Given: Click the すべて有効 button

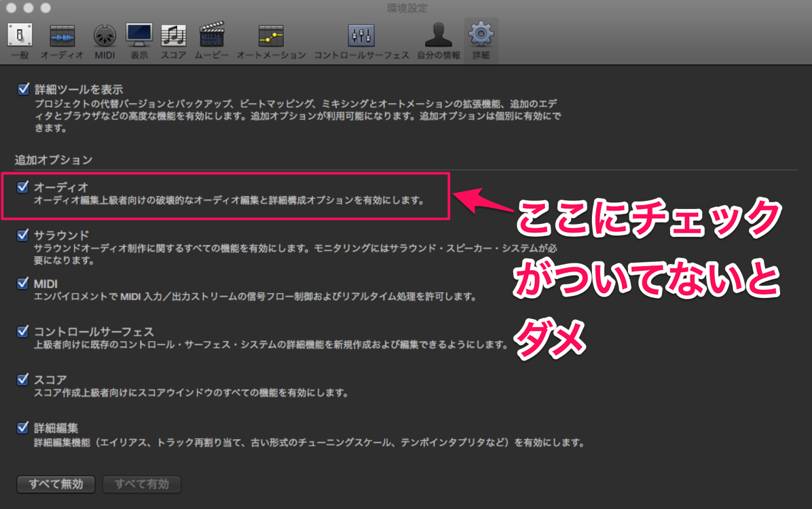Looking at the screenshot, I should click(142, 484).
